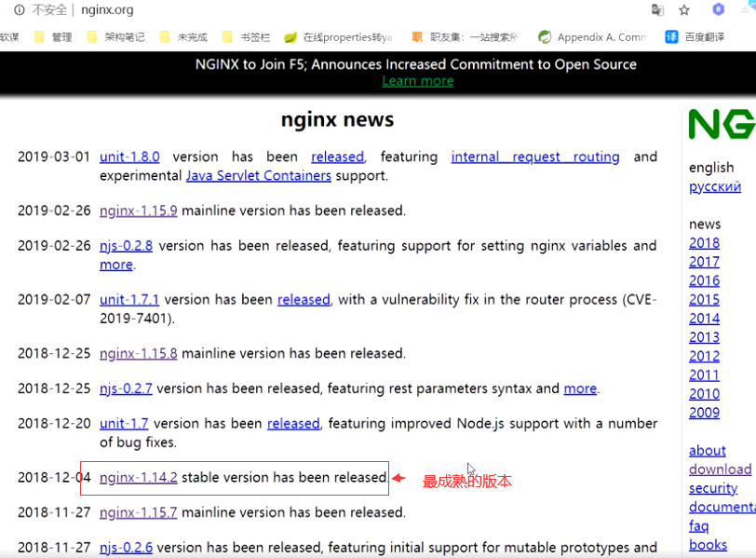The height and width of the screenshot is (558, 756).
Task: Open released link in unit-1.7 entry
Action: click(293, 424)
